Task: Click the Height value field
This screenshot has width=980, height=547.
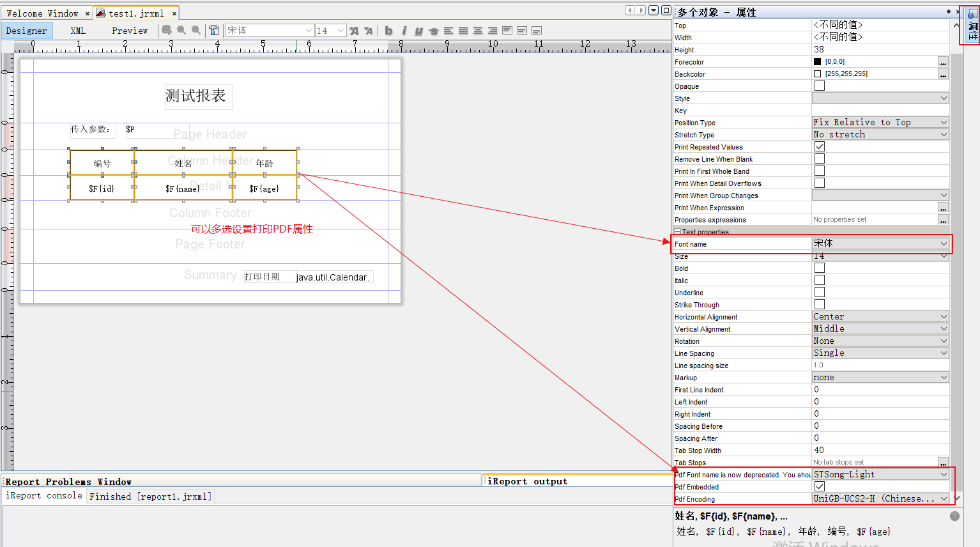Action: coord(880,49)
